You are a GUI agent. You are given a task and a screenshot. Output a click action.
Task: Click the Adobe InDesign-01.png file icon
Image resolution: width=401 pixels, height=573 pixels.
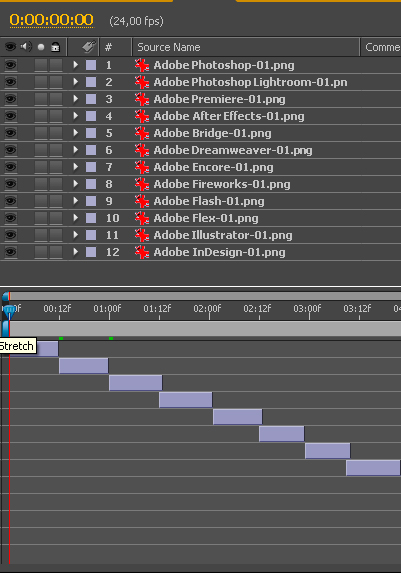pos(142,252)
